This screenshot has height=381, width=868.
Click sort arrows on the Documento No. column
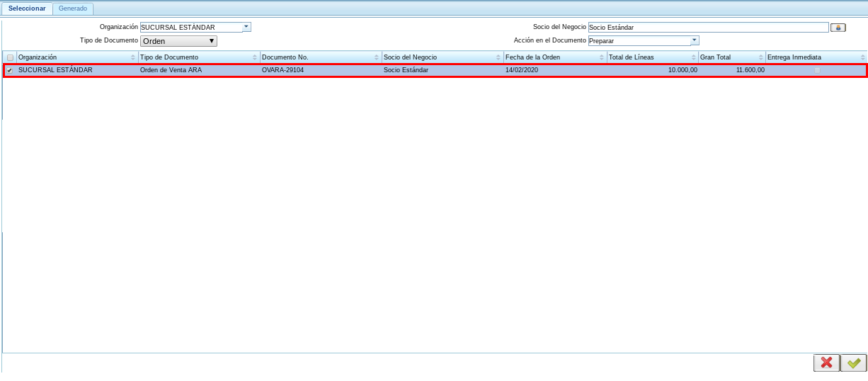377,57
